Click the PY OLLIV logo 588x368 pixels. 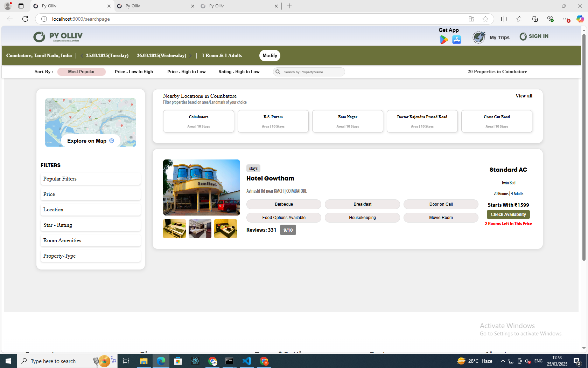(58, 37)
